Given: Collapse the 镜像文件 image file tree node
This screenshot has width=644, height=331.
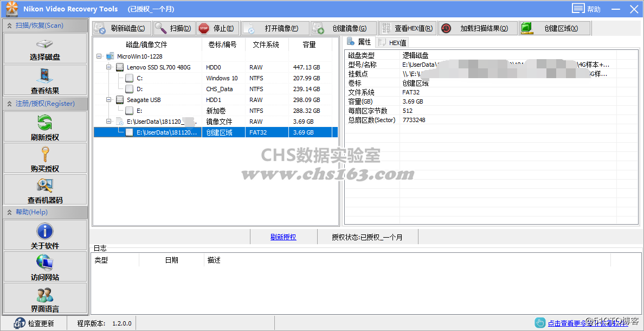Looking at the screenshot, I should click(108, 122).
